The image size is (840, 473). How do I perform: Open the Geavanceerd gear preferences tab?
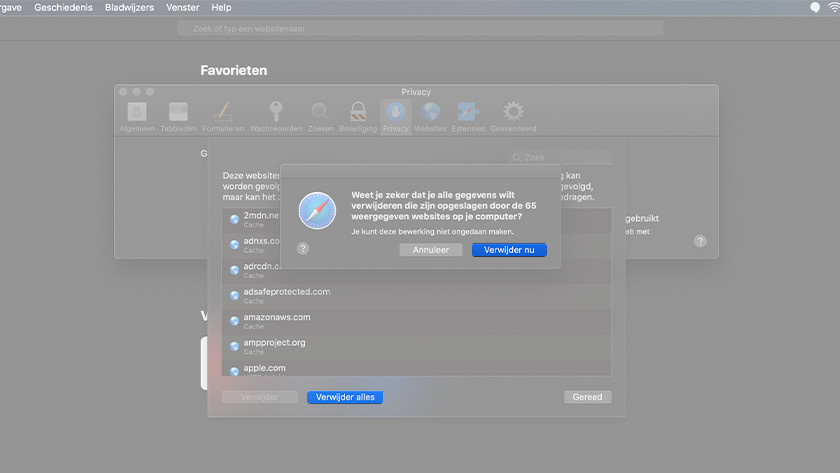(513, 117)
